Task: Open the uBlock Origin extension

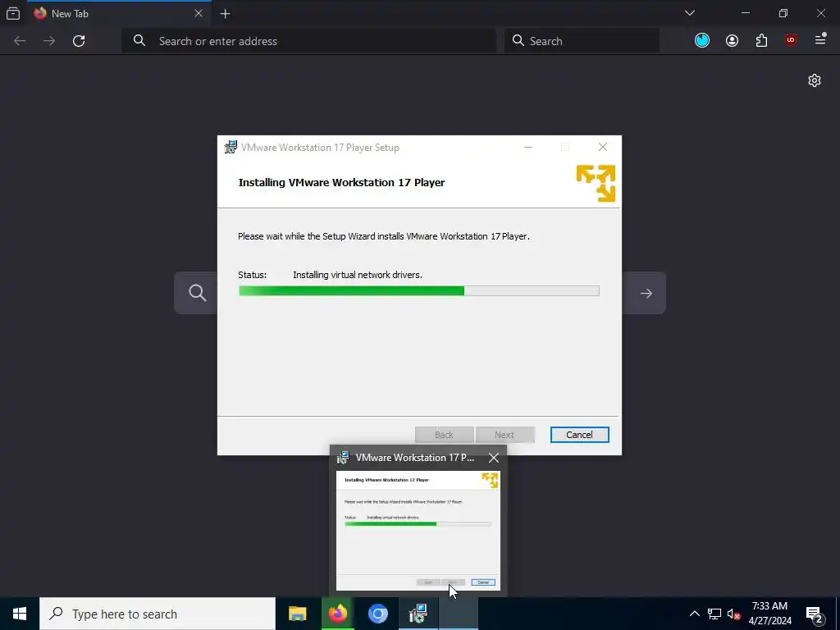Action: [x=791, y=40]
